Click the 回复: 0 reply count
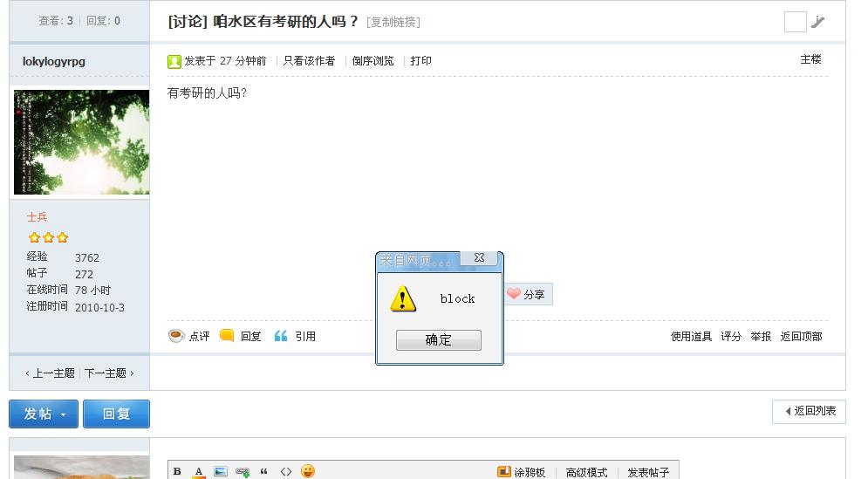 pyautogui.click(x=103, y=21)
